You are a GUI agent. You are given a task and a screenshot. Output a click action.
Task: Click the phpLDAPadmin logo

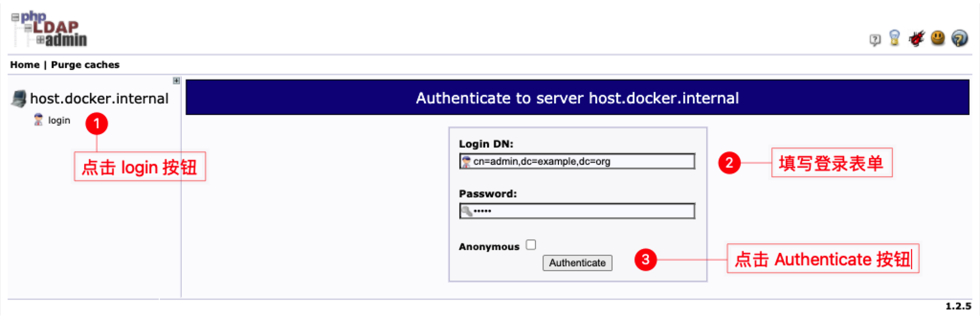tap(49, 30)
